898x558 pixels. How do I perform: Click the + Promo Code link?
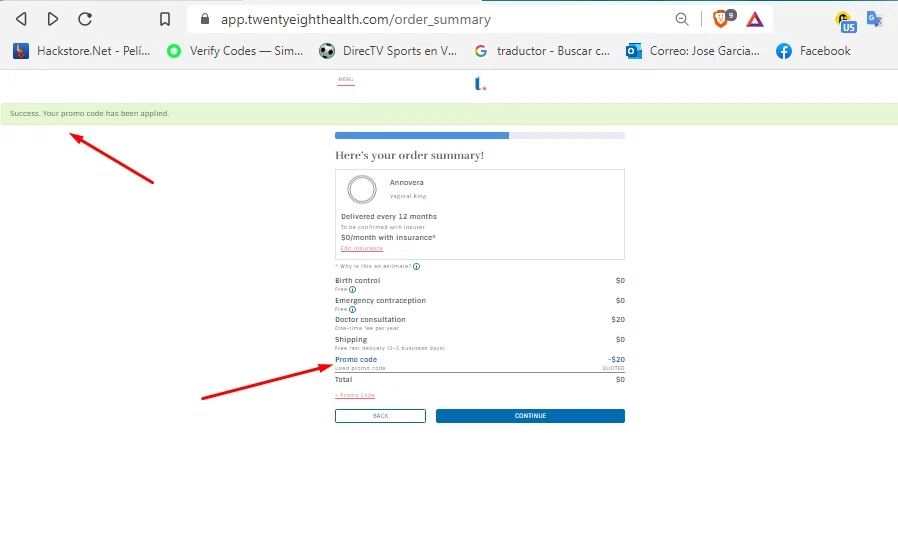(355, 395)
